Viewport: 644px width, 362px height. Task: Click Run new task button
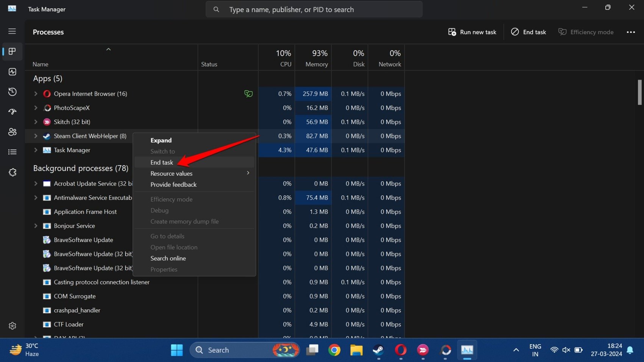(x=472, y=32)
